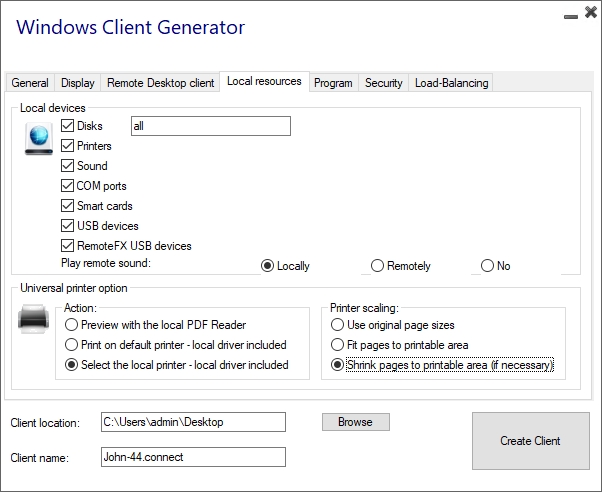Click the Browse button
This screenshot has width=602, height=492.
pos(355,422)
